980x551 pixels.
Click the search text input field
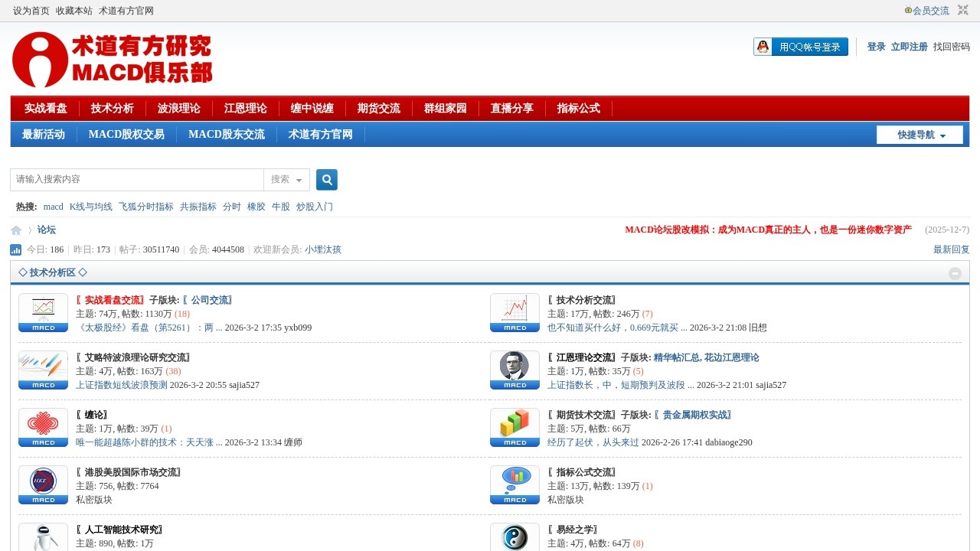coord(138,180)
